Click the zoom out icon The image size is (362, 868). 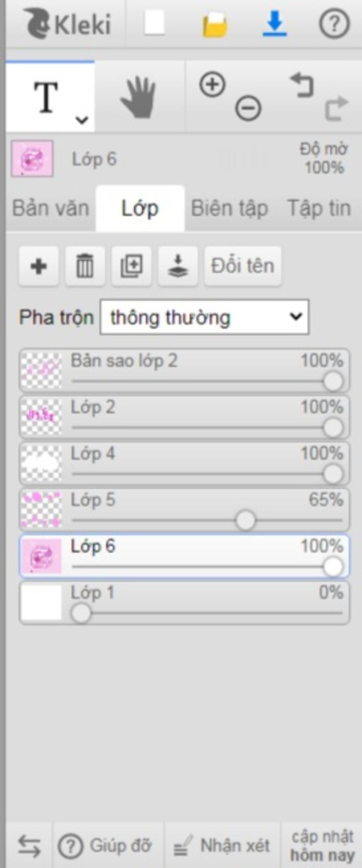(248, 108)
